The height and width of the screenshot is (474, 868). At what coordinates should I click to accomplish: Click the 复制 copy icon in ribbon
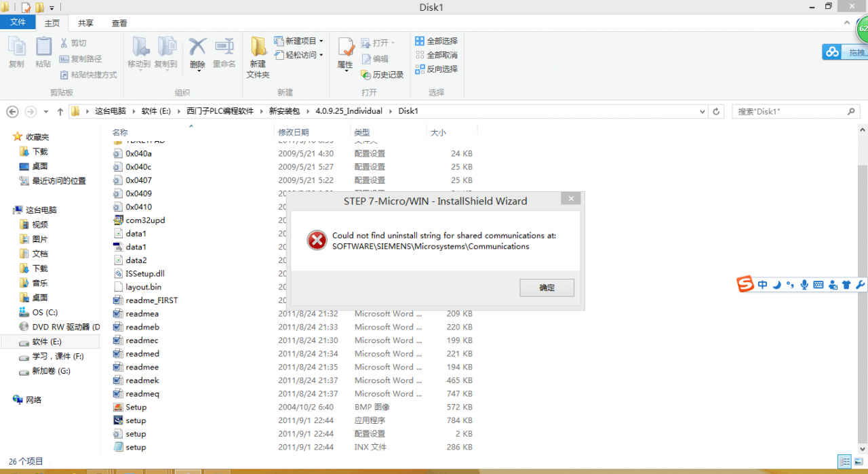(16, 52)
